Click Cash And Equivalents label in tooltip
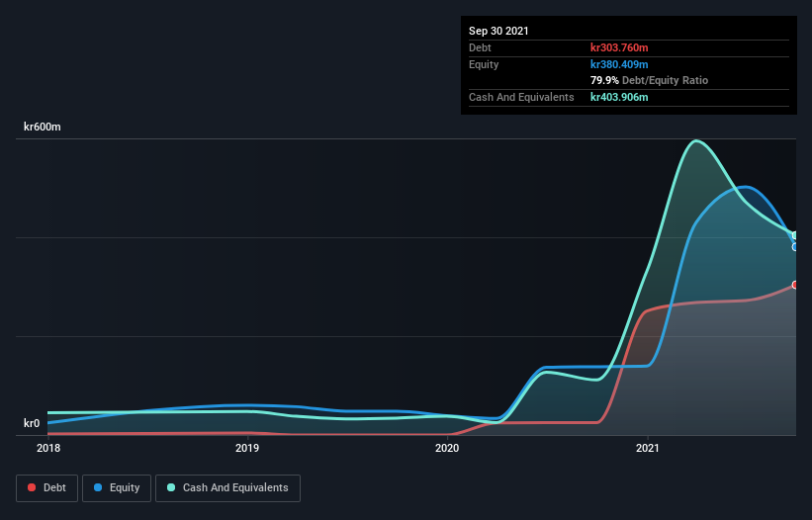 (521, 97)
